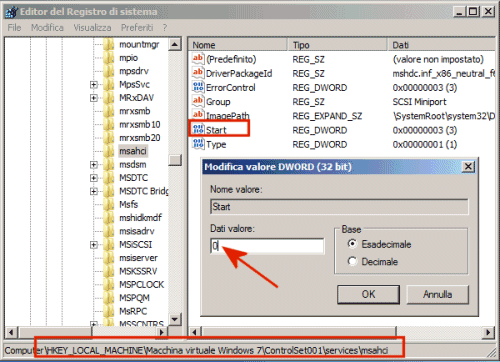The height and width of the screenshot is (362, 500).
Task: Click the mshidkmdf folder icon
Action: tap(109, 218)
